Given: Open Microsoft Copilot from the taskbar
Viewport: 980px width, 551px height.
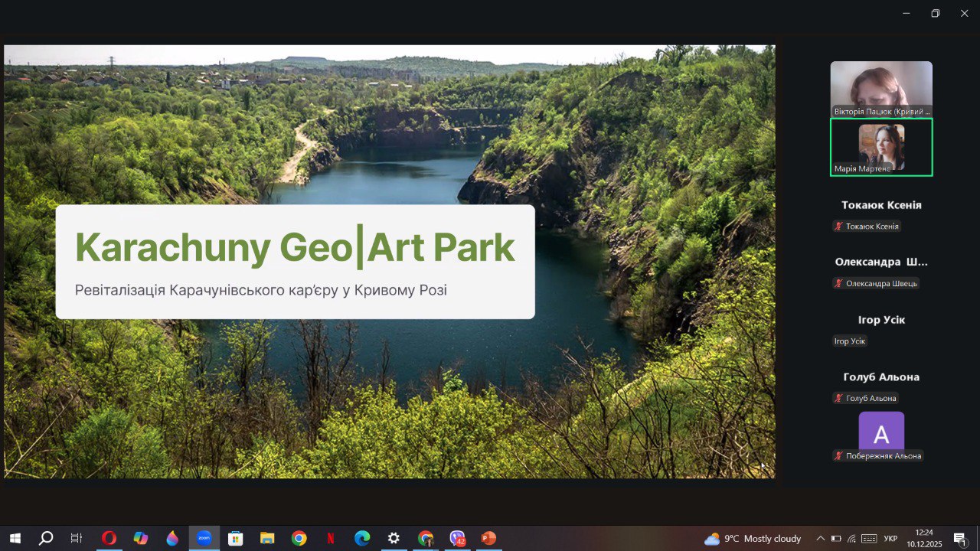Looking at the screenshot, I should tap(140, 538).
